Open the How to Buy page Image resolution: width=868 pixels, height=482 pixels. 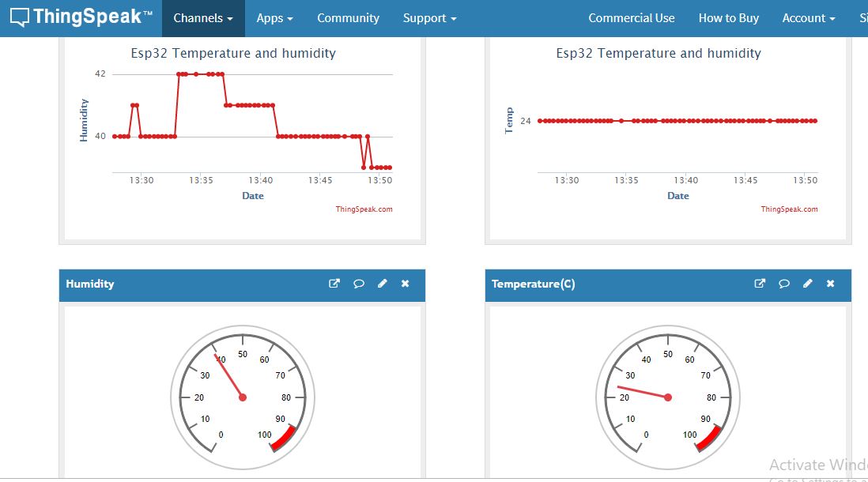729,18
